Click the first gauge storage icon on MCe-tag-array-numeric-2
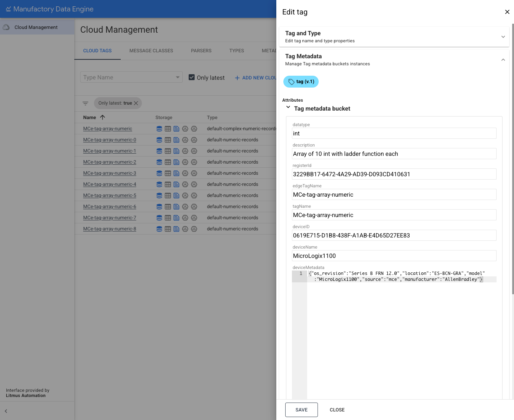514x420 pixels. point(185,162)
